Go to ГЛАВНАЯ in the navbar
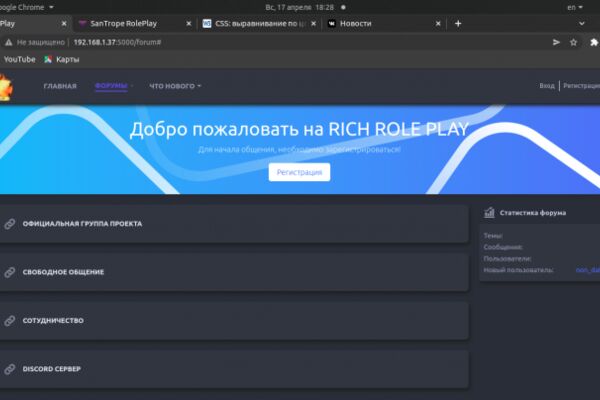This screenshot has width=600, height=400. 60,86
